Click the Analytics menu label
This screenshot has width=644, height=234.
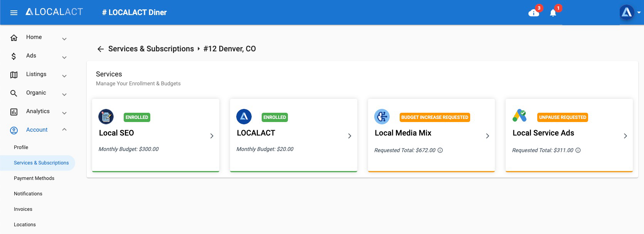click(38, 111)
